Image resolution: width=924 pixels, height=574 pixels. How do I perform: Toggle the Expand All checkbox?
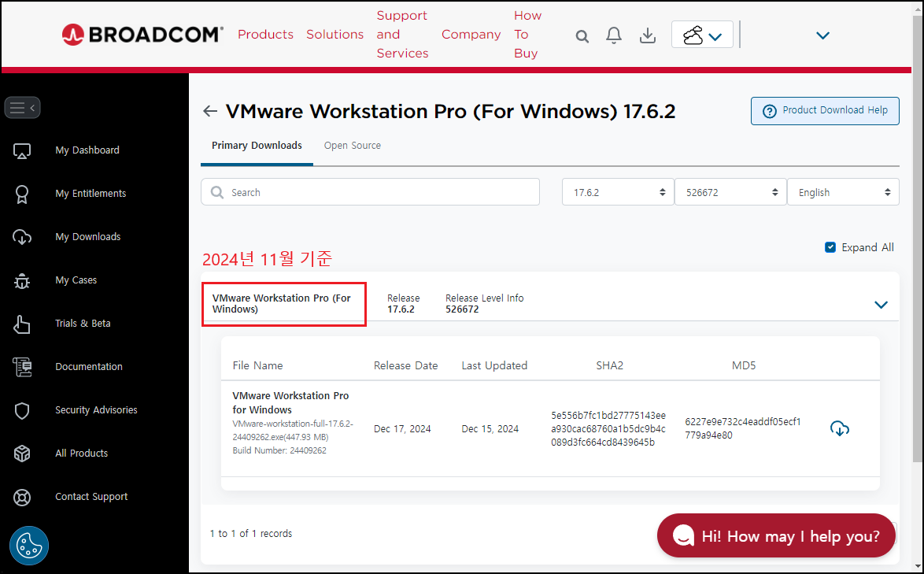click(x=830, y=247)
